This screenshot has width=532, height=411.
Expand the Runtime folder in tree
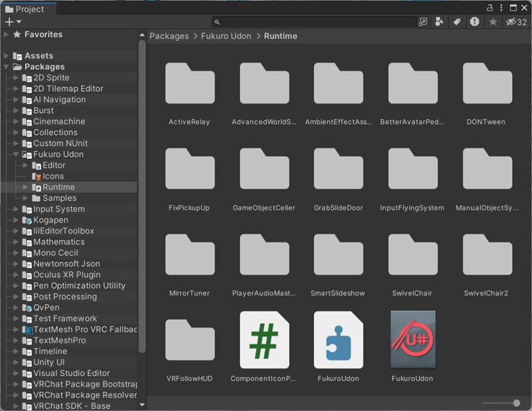click(25, 187)
